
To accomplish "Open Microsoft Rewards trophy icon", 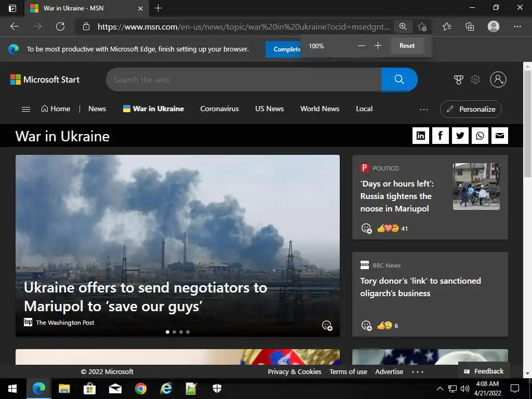I will pyautogui.click(x=458, y=79).
